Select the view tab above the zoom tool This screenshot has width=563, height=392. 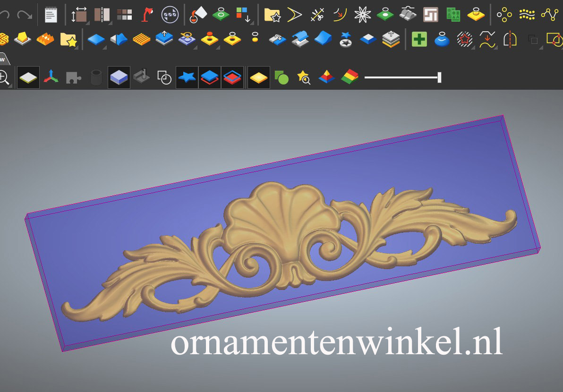pyautogui.click(x=4, y=60)
